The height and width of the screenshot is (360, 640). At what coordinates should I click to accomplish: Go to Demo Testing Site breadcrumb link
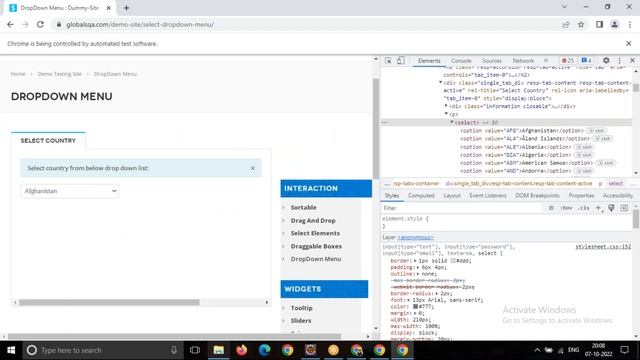[x=60, y=74]
